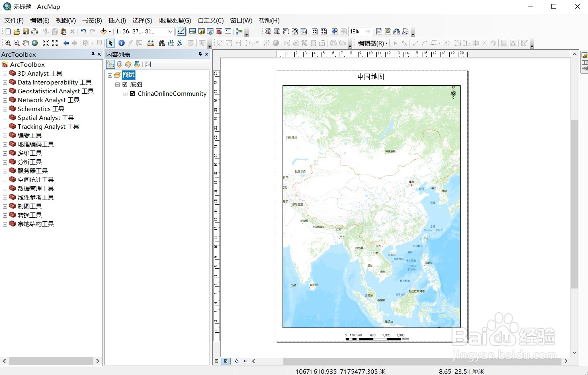588x375 pixels.
Task: Expand the Spatial Analyst 工具 toolbox
Action: [x=5, y=118]
